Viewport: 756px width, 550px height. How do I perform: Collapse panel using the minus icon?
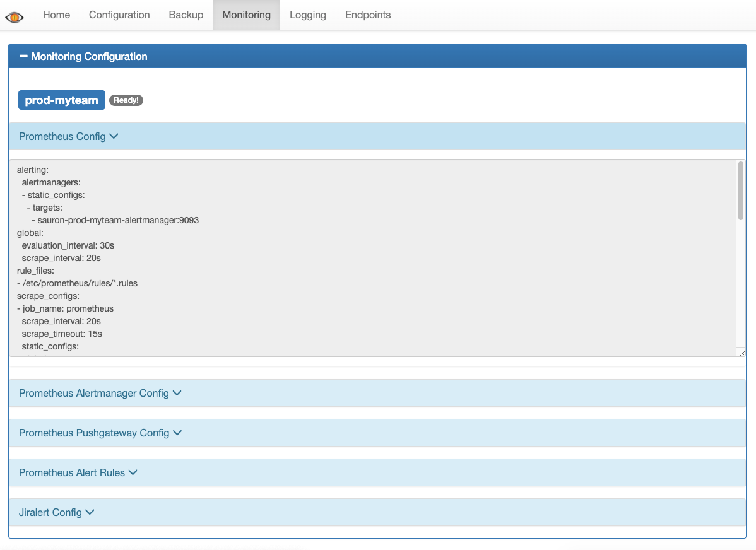coord(24,56)
